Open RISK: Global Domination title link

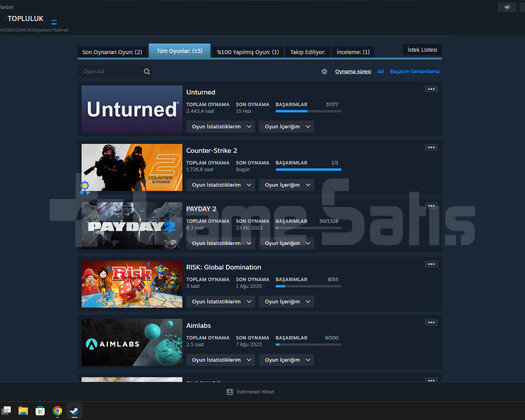[x=223, y=267]
